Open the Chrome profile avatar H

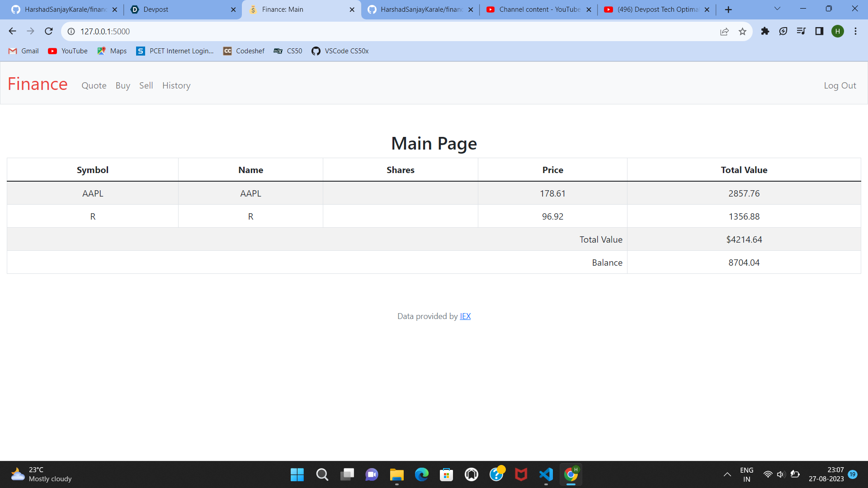click(837, 31)
